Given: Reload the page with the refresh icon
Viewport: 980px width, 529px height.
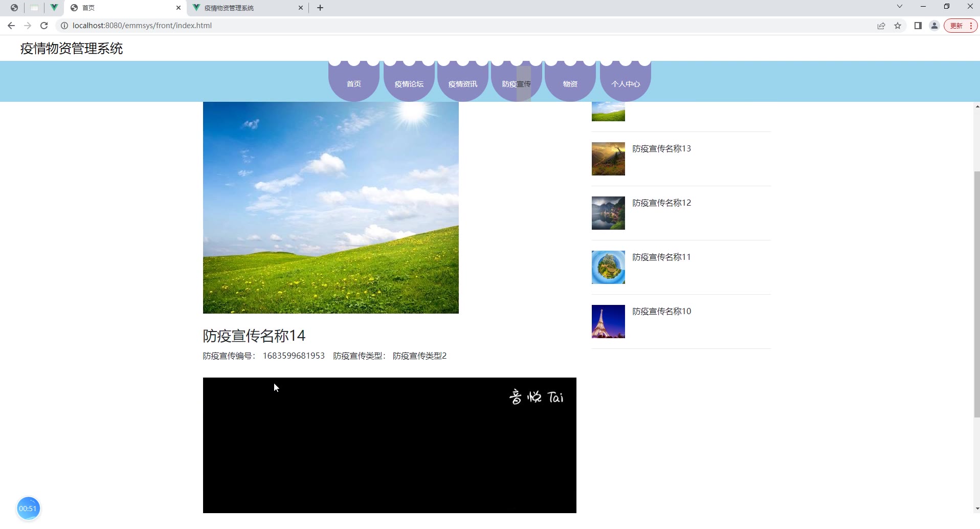Looking at the screenshot, I should [44, 26].
